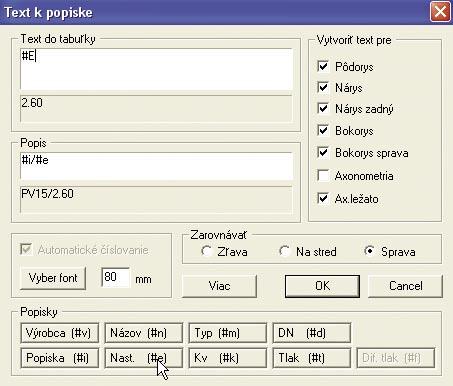Click the font size field showing 80

(x=115, y=277)
